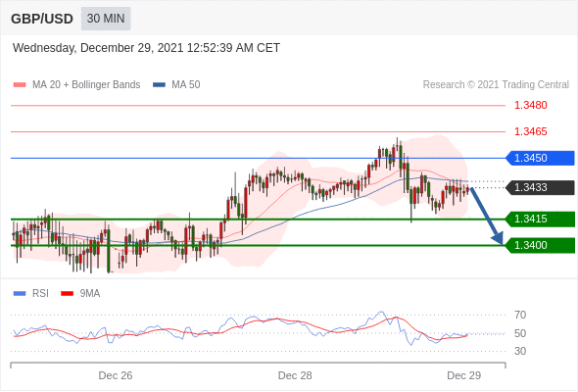Click the date and time text
The height and width of the screenshot is (392, 578).
(x=146, y=48)
